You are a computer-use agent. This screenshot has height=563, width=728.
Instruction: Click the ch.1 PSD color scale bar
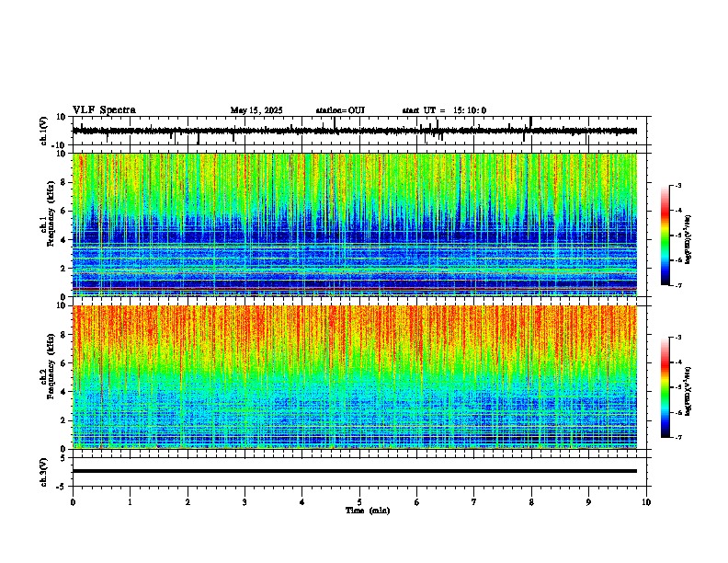point(665,236)
